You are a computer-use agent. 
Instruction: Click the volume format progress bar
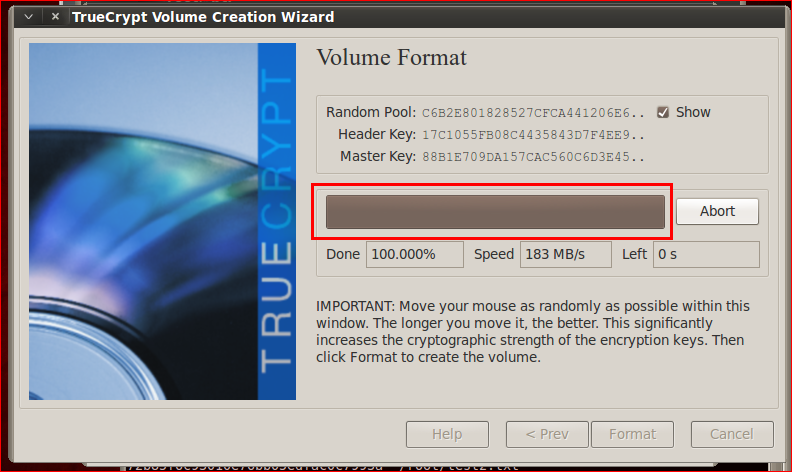[495, 212]
